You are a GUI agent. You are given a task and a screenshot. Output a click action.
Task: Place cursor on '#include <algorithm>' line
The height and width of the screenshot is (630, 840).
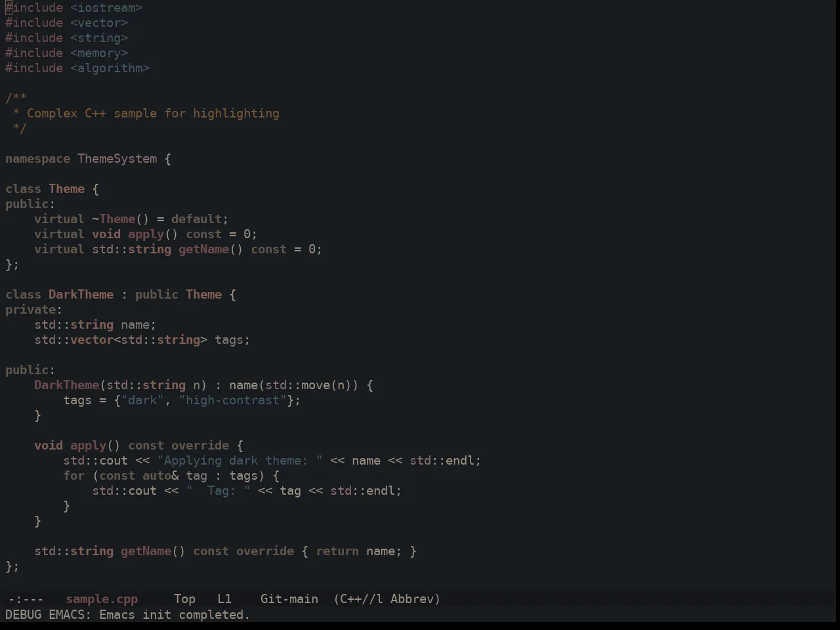(x=77, y=68)
